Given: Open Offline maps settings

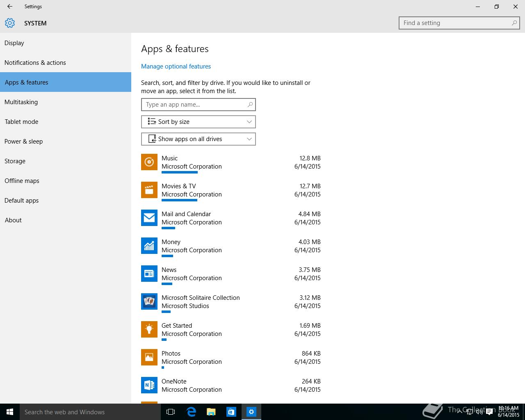Looking at the screenshot, I should point(66,180).
